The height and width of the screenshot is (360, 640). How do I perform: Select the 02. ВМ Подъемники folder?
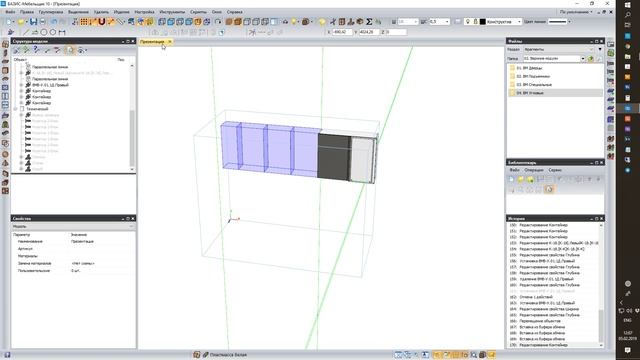(533, 76)
